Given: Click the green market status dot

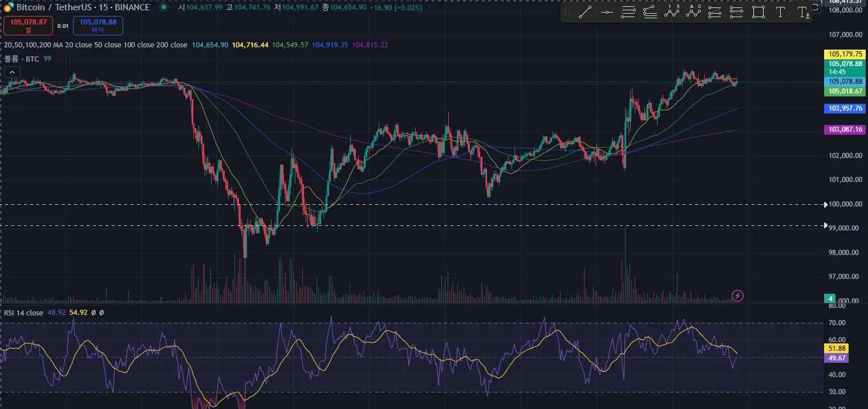Looking at the screenshot, I should [x=164, y=7].
